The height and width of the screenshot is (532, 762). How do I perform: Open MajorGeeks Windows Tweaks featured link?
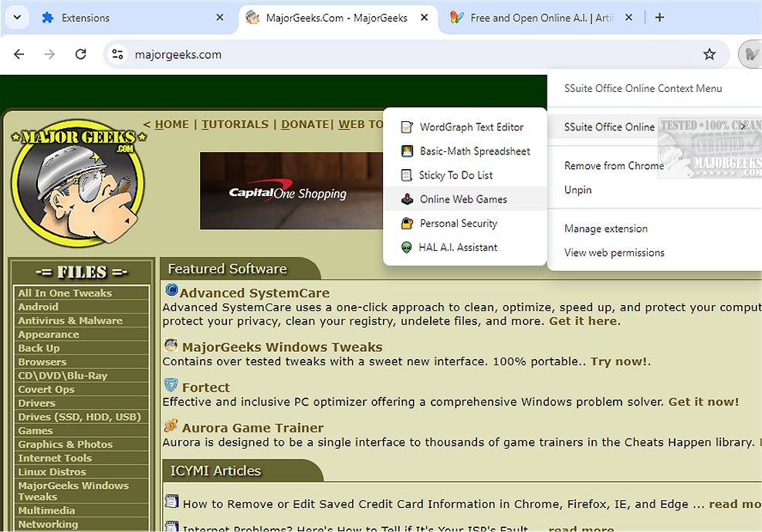click(282, 347)
